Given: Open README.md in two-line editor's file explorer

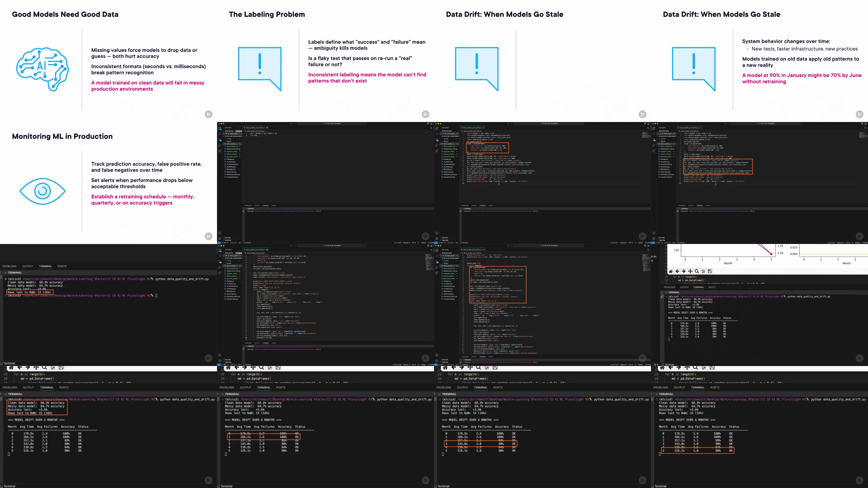Looking at the screenshot, I should pos(231,169).
